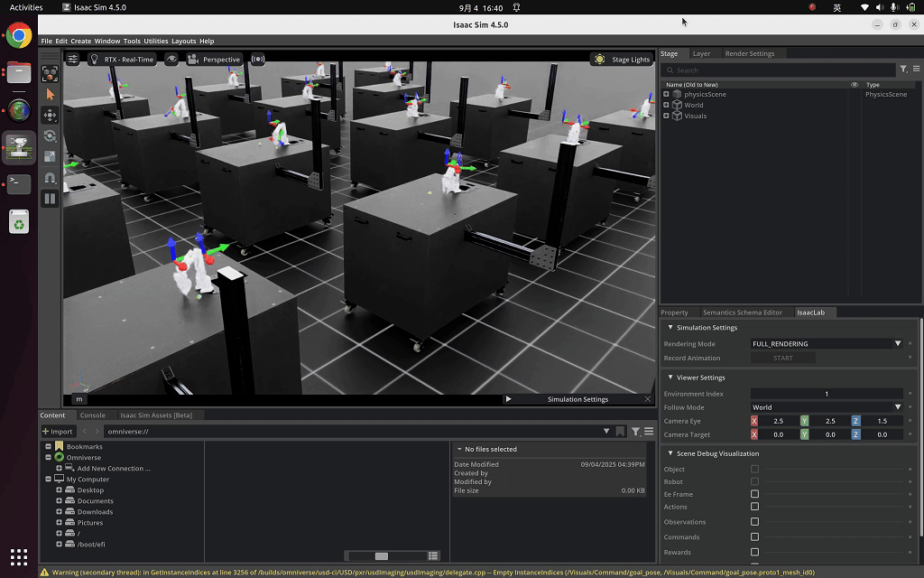924x578 pixels.
Task: Click the Import button
Action: (x=57, y=431)
